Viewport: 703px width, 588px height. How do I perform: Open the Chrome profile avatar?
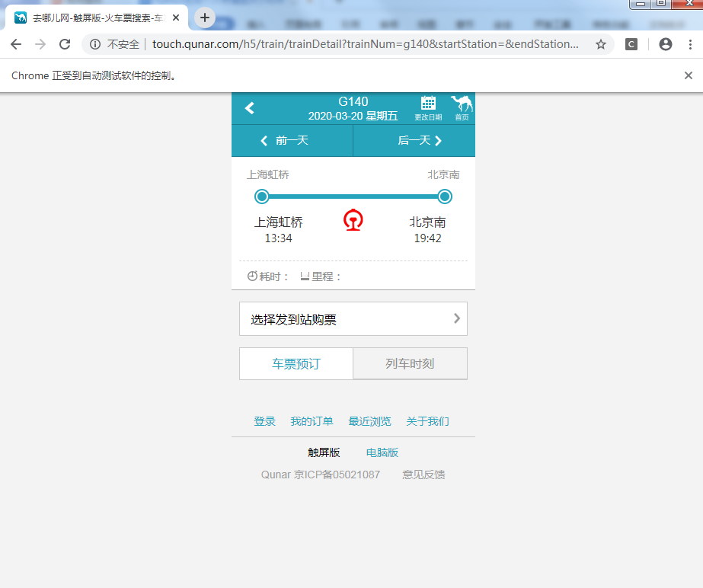click(666, 44)
